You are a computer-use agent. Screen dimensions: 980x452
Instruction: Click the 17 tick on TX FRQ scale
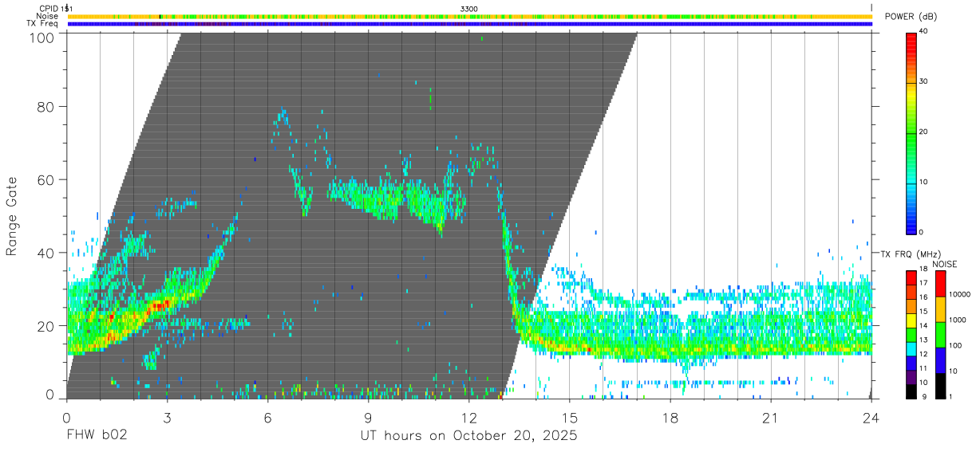click(923, 283)
